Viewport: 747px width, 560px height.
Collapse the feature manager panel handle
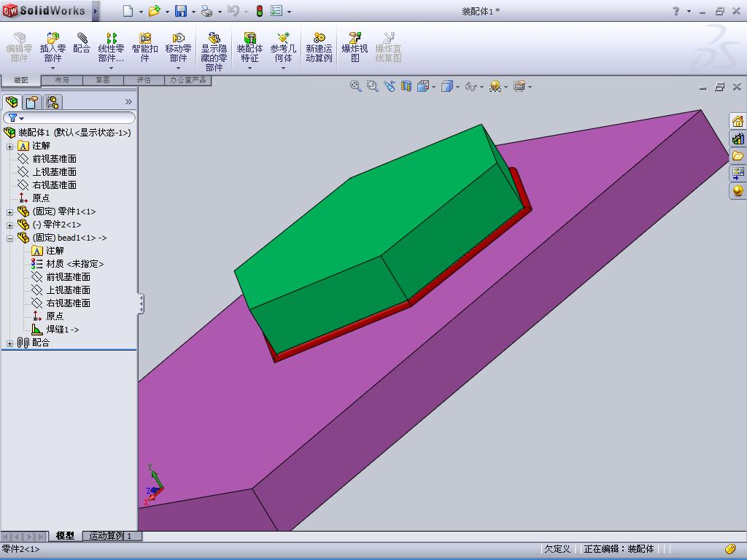click(x=141, y=304)
